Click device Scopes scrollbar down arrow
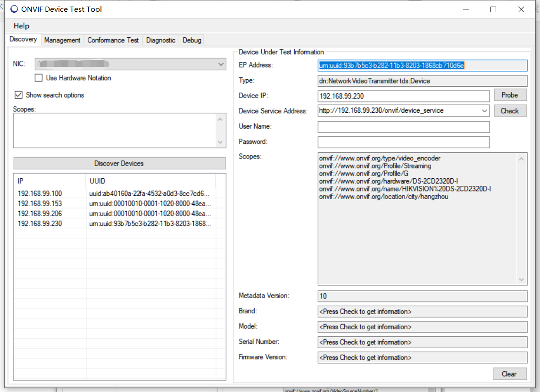The width and height of the screenshot is (540, 392). click(522, 279)
